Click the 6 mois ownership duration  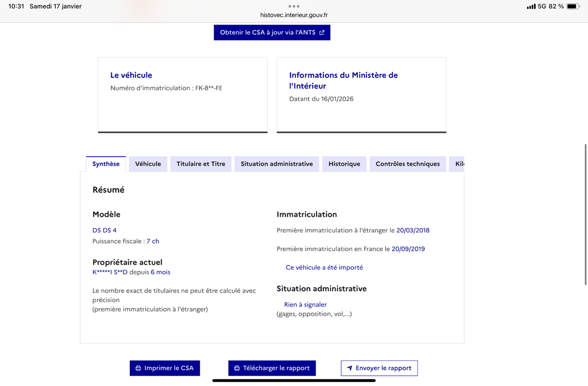(161, 272)
